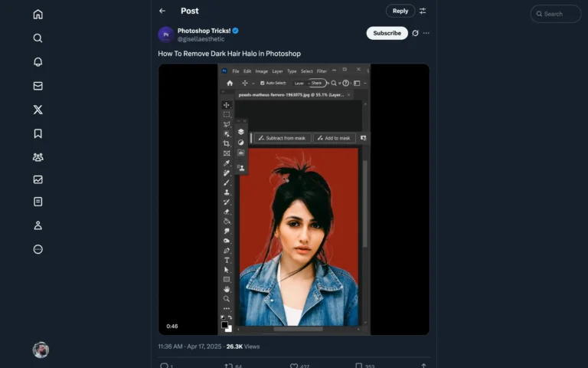
Task: Select the Crop tool
Action: [x=226, y=143]
